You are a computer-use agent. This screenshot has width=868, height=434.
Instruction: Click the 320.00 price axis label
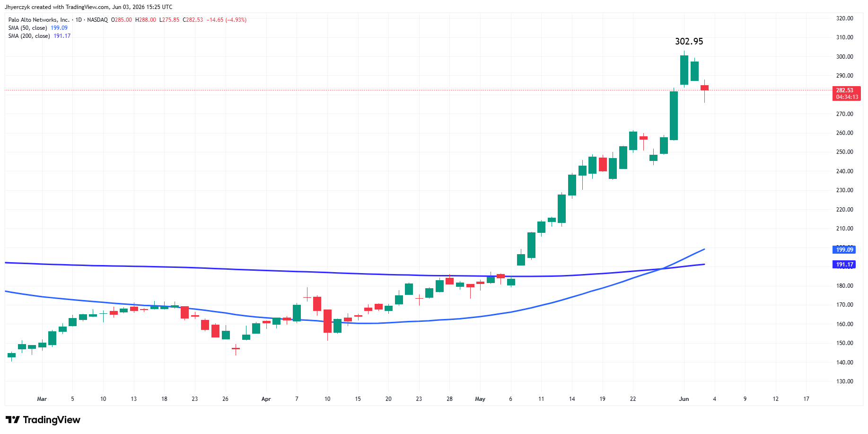[844, 18]
